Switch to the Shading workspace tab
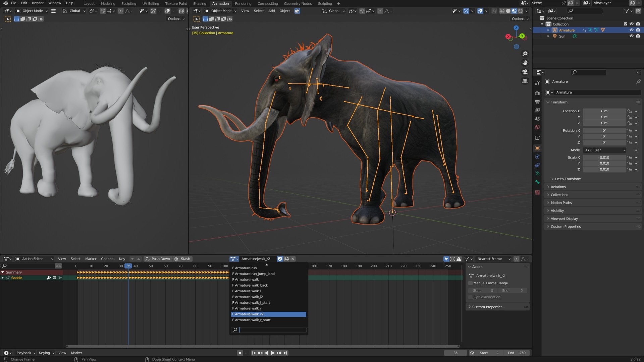This screenshot has height=362, width=644. click(x=200, y=4)
